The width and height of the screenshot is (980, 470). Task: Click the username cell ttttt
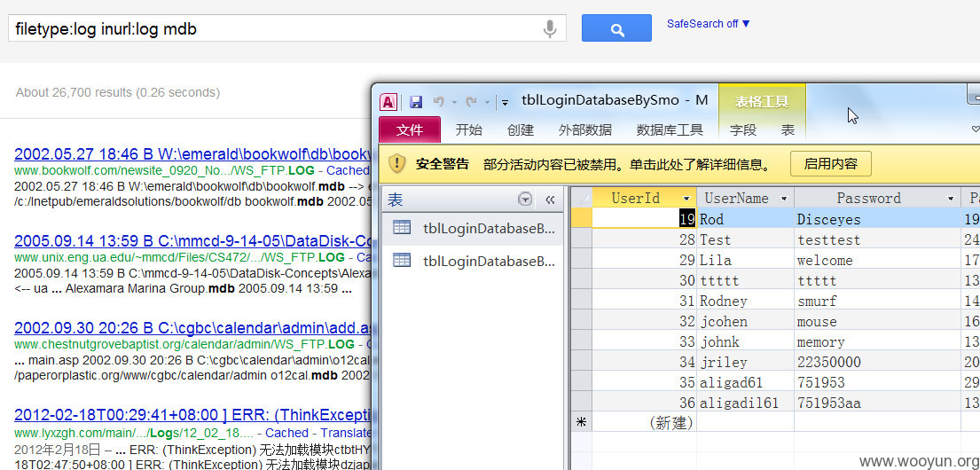pos(746,280)
